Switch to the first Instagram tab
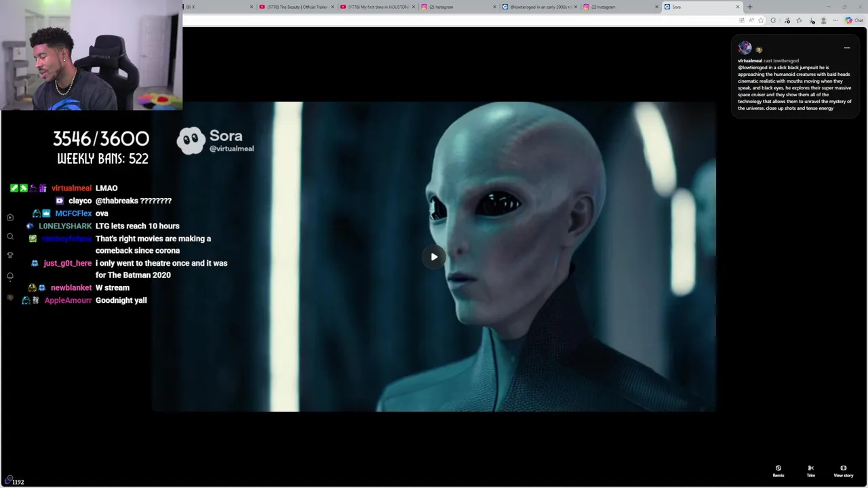Screen dimensions: 868x488 (459, 7)
